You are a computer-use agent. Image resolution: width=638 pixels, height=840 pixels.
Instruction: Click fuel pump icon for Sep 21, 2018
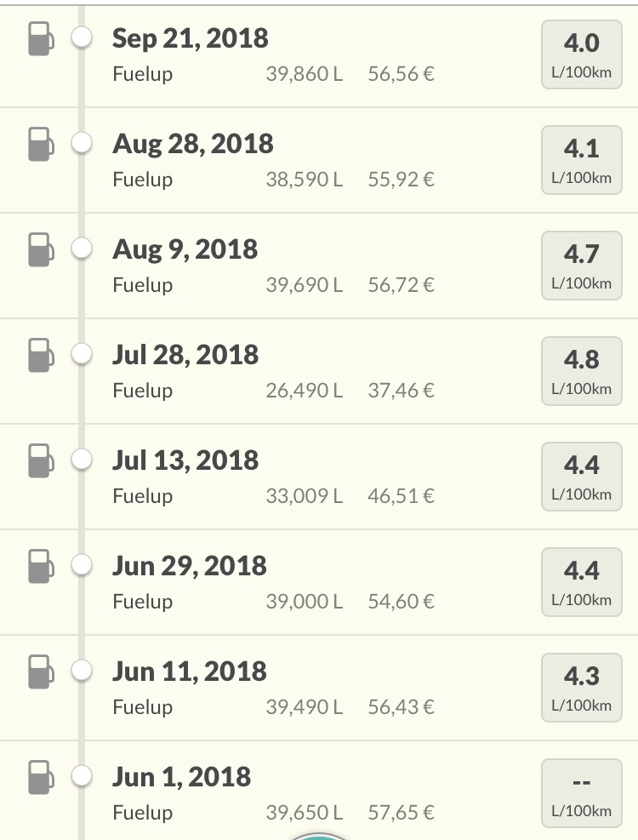(x=41, y=39)
